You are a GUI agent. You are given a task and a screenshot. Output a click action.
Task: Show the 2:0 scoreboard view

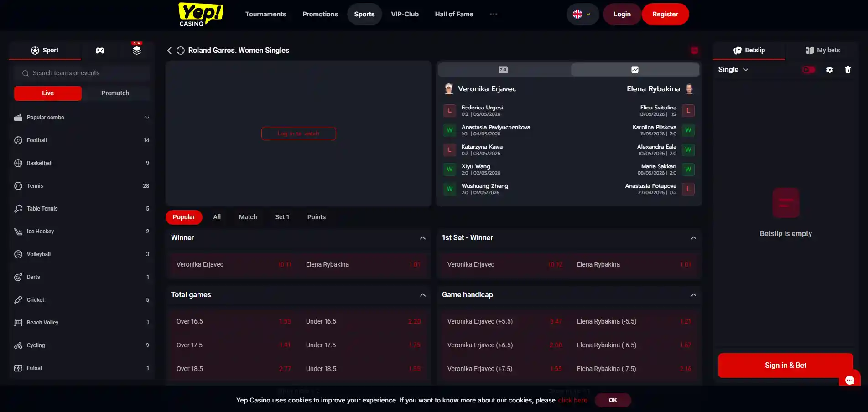click(503, 70)
